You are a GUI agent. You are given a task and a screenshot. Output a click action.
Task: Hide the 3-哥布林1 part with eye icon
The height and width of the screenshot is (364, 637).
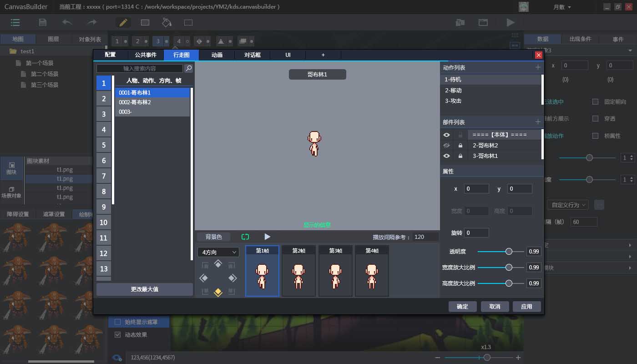coord(447,156)
